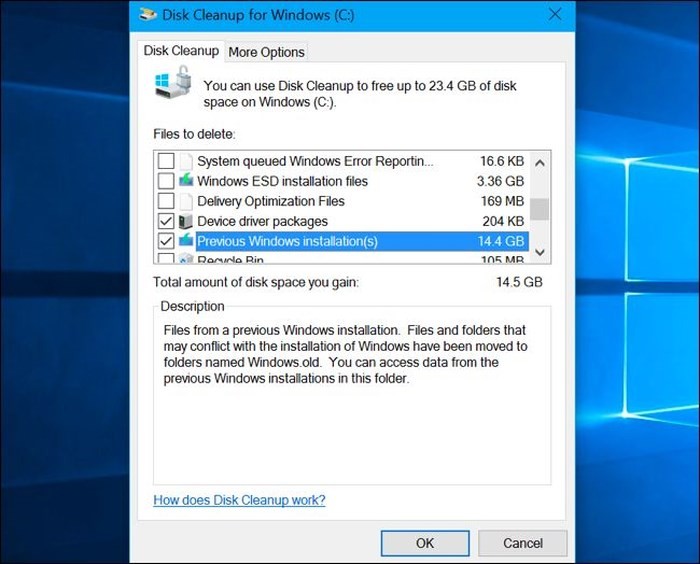Screen dimensions: 700x564
Task: Uncheck the Previous Windows installation(s) checkbox
Action: (x=166, y=241)
